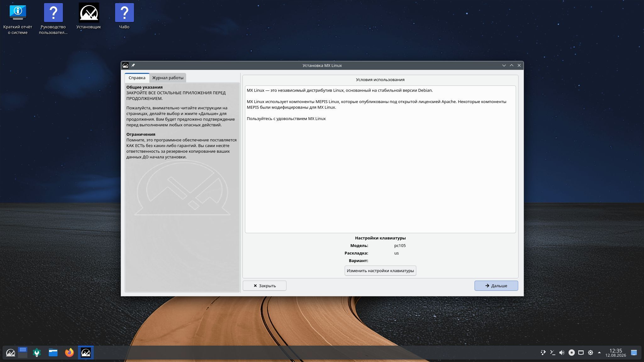
Task: Click the window title Установка MX Linux
Action: point(322,65)
